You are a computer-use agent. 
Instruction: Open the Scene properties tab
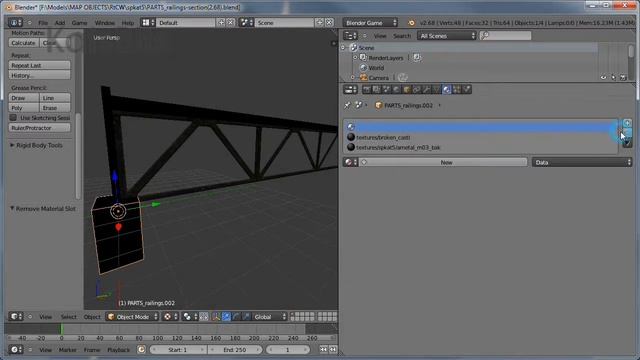point(386,89)
